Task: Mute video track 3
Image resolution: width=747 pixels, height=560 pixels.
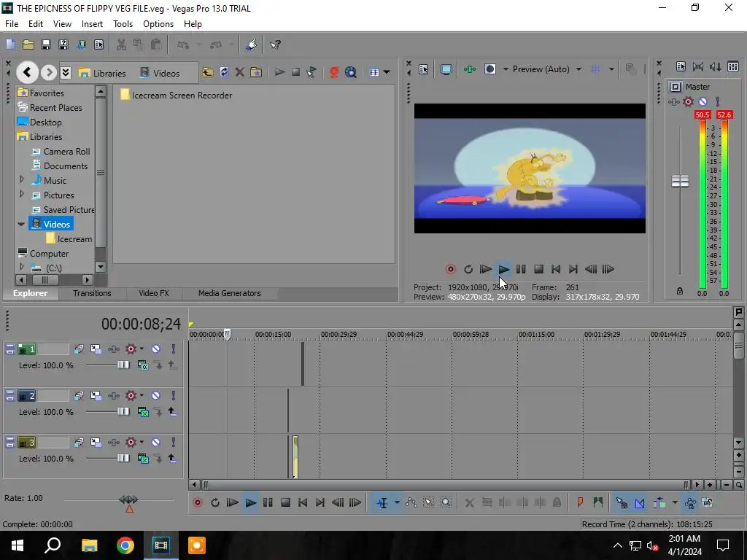Action: click(156, 443)
